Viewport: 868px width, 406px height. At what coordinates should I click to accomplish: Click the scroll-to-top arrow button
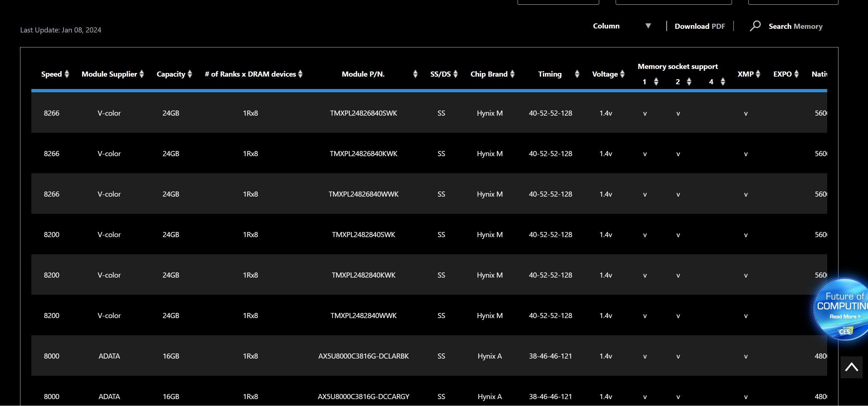click(x=852, y=367)
